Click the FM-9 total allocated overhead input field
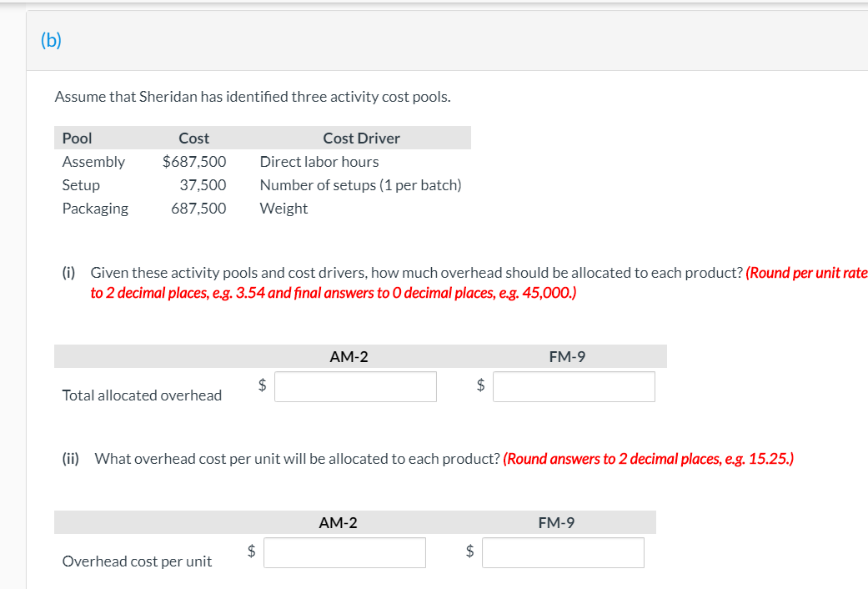This screenshot has height=589, width=868. pyautogui.click(x=574, y=386)
